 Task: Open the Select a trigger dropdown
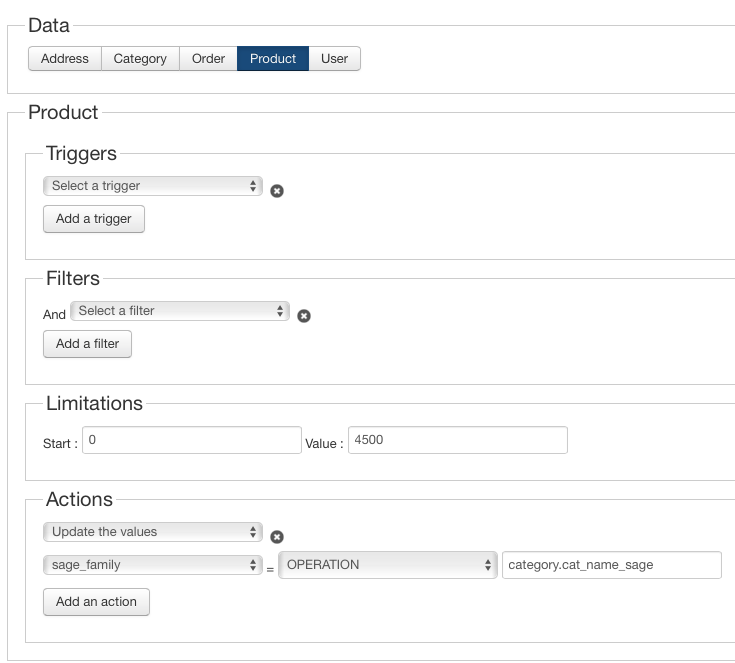tap(153, 186)
